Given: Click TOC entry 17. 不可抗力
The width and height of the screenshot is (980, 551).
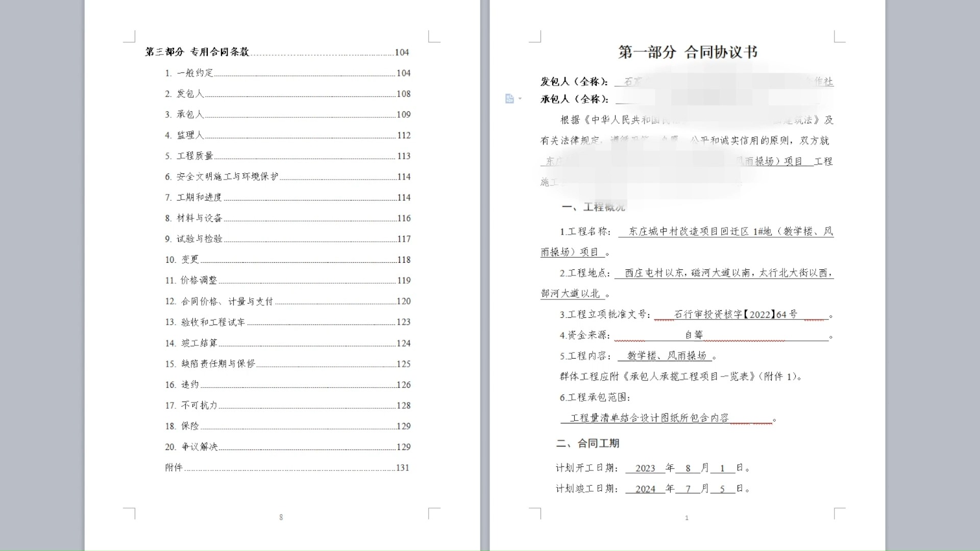Looking at the screenshot, I should pos(287,406).
